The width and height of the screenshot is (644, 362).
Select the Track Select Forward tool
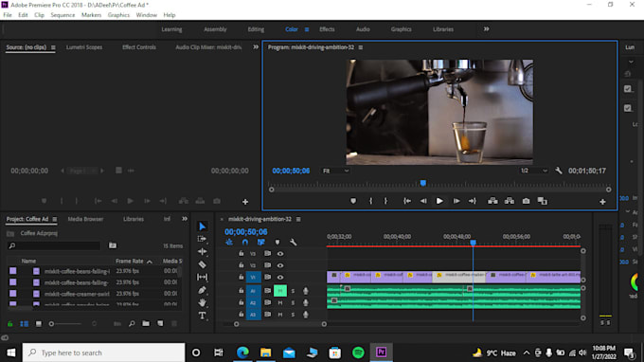point(202,239)
